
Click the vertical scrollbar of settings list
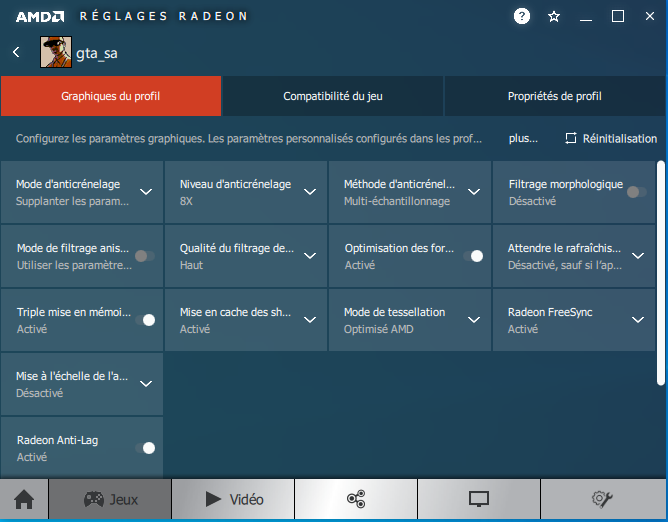point(661,273)
